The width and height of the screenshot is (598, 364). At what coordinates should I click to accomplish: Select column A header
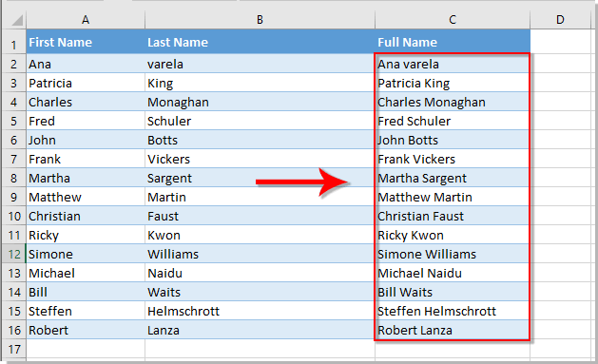(x=86, y=19)
